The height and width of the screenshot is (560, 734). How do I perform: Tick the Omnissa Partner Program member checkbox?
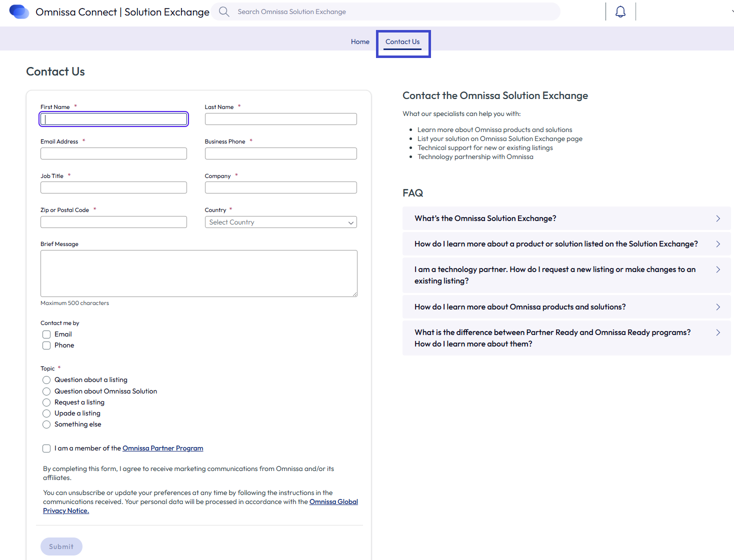point(46,448)
